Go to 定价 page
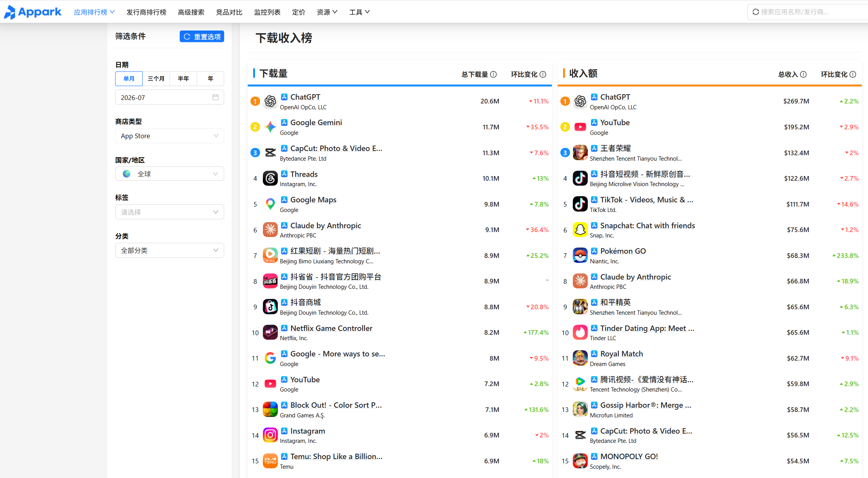 (298, 12)
